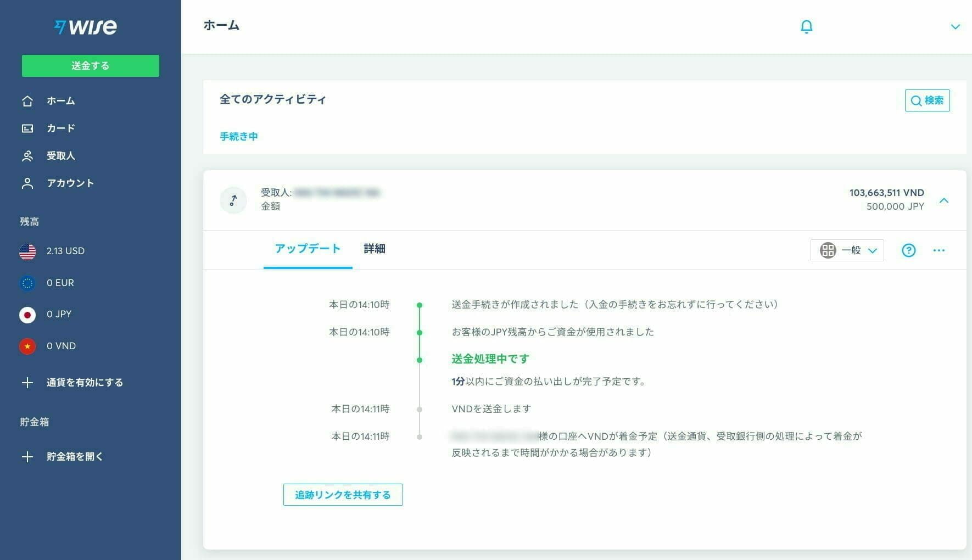Viewport: 972px width, 560px height.
Task: Click the recipients icon beside 受取人
Action: [27, 156]
